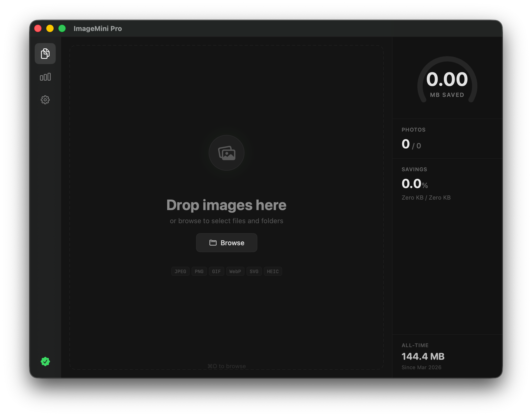This screenshot has width=532, height=417.
Task: Click the green license verification badge
Action: pyautogui.click(x=45, y=362)
